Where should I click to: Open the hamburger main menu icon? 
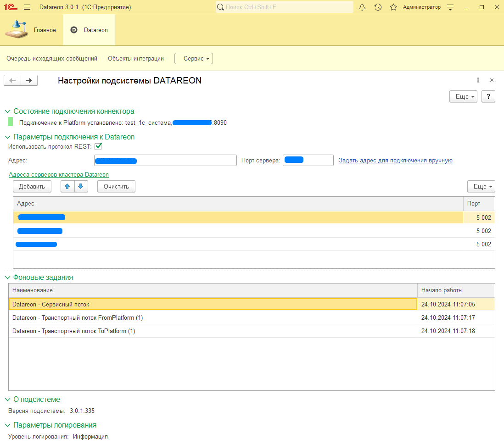27,7
